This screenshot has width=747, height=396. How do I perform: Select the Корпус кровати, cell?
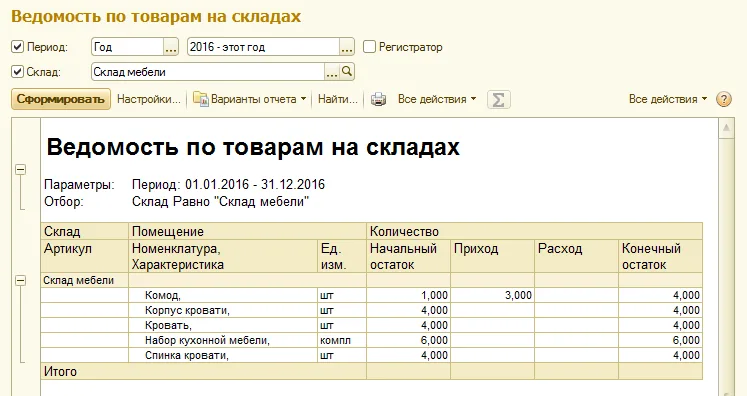click(223, 310)
